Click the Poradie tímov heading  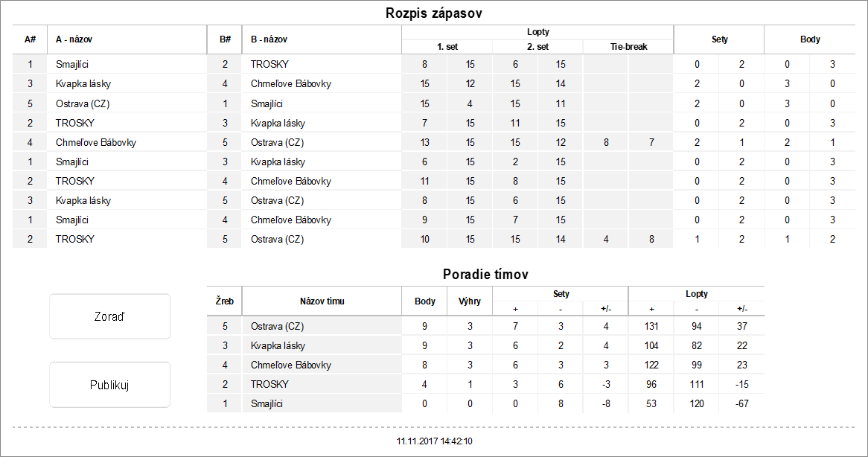[485, 275]
